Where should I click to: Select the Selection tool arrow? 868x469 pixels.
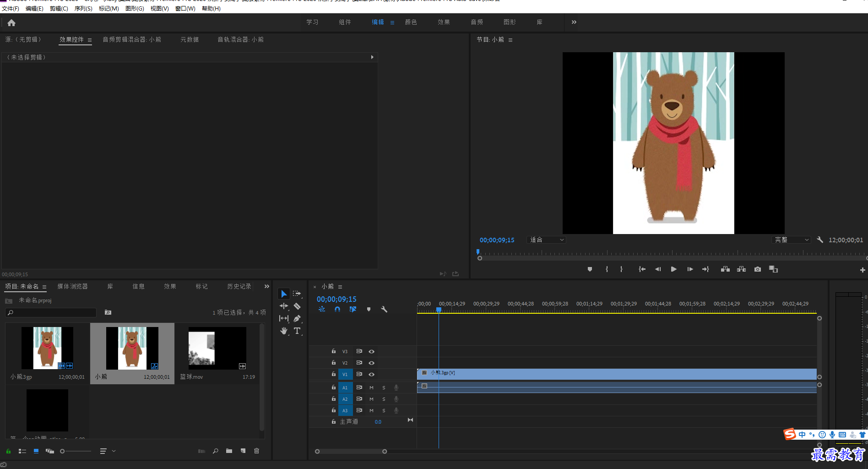(x=284, y=294)
